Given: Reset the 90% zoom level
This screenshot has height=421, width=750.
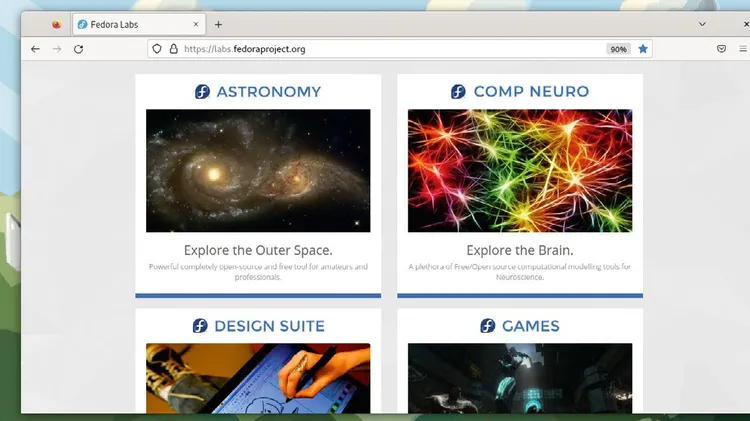Looking at the screenshot, I should [618, 49].
